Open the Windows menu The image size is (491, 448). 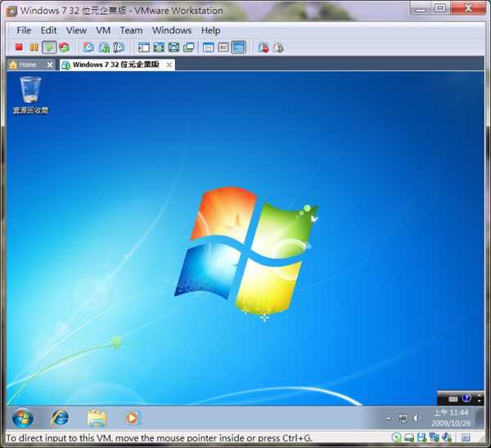pyautogui.click(x=172, y=30)
